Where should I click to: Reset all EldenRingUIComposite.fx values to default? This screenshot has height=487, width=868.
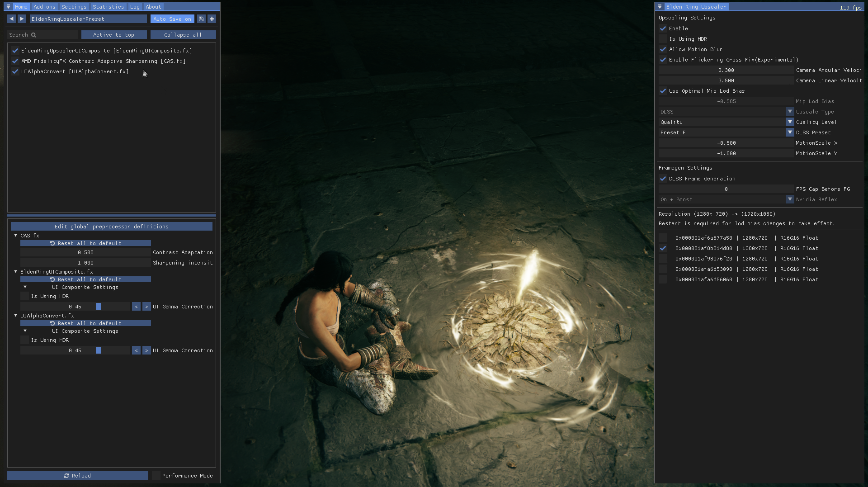(85, 279)
